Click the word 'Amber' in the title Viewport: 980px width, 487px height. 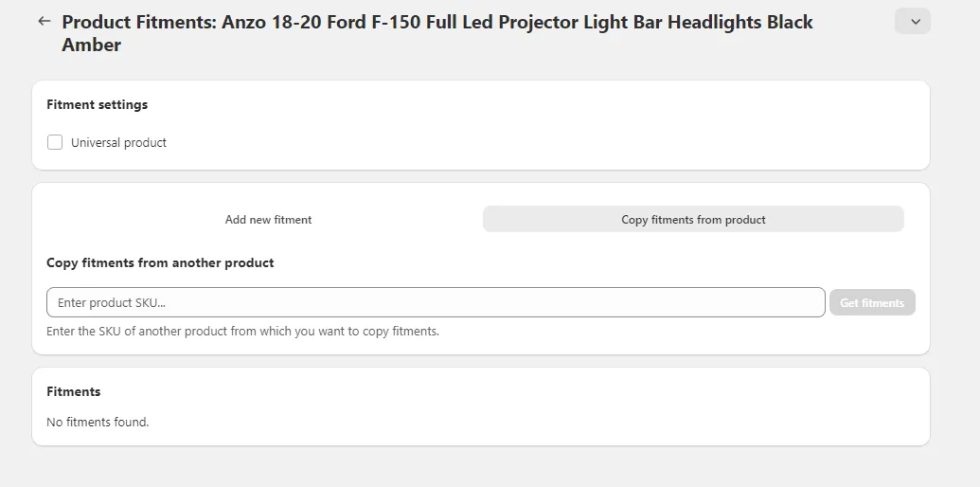(x=91, y=45)
